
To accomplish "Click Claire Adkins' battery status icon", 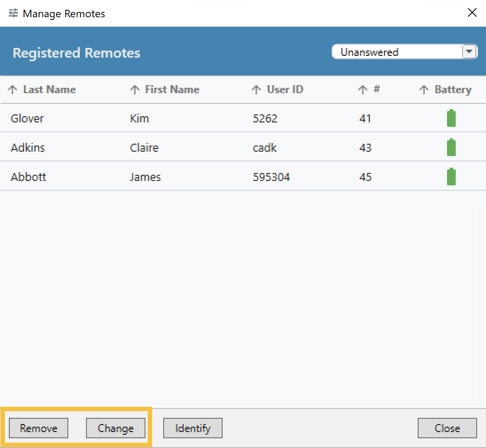I will pos(451,148).
